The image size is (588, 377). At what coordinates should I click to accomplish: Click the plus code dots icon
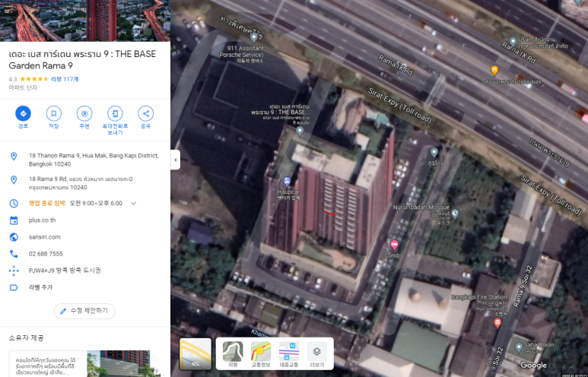pos(14,271)
